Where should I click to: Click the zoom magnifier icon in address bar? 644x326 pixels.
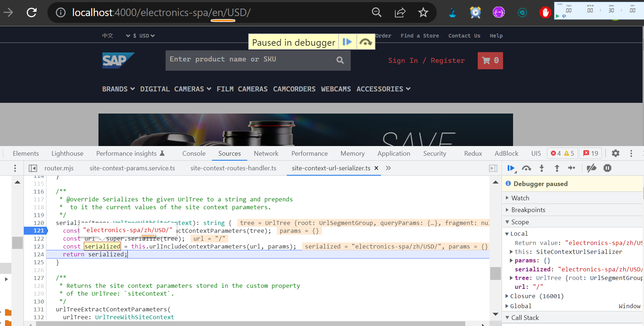376,12
